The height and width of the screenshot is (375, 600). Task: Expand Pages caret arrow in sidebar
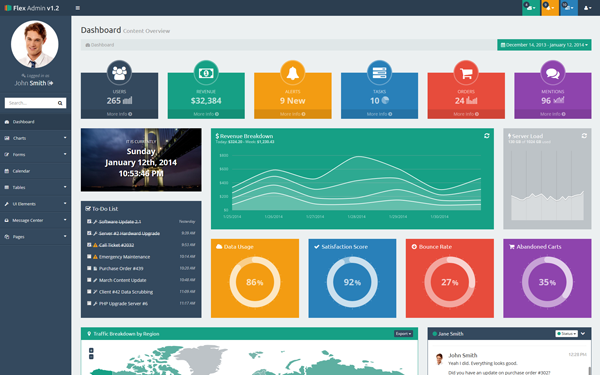pos(65,236)
